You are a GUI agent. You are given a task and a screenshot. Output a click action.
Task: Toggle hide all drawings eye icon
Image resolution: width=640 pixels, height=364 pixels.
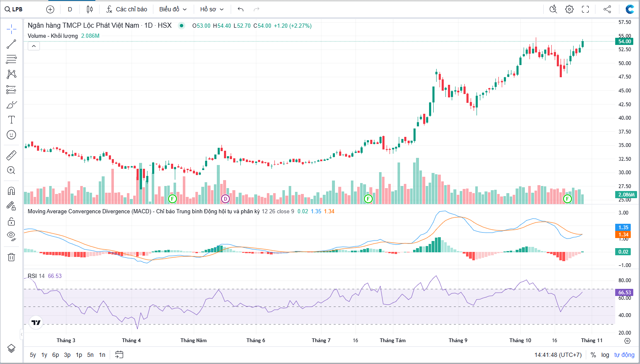coord(11,236)
